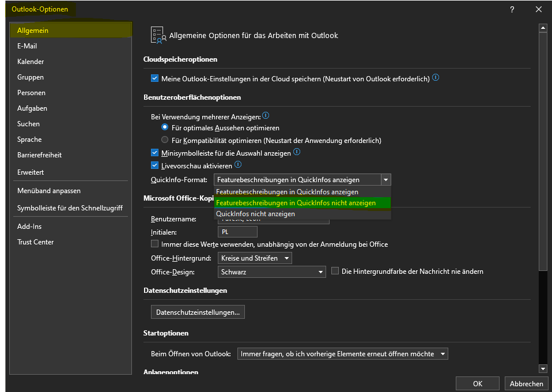Collapse the QuickInfo-Format dropdown arrow
Viewport: 552px width, 392px height.
point(386,180)
